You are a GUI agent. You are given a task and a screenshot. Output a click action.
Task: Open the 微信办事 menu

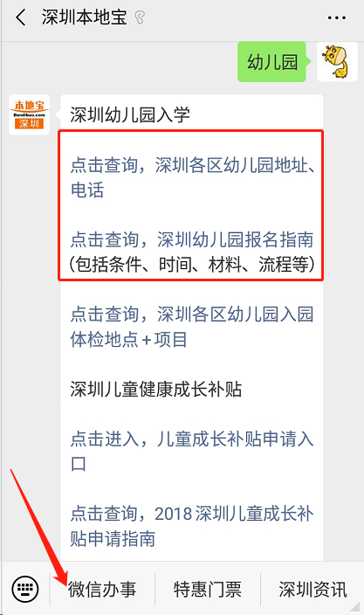(x=102, y=589)
